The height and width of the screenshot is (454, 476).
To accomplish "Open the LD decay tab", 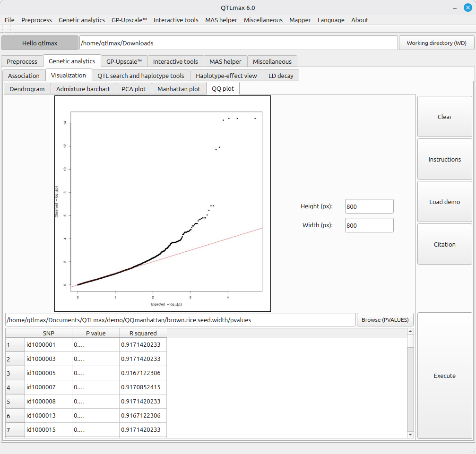I will pyautogui.click(x=281, y=76).
